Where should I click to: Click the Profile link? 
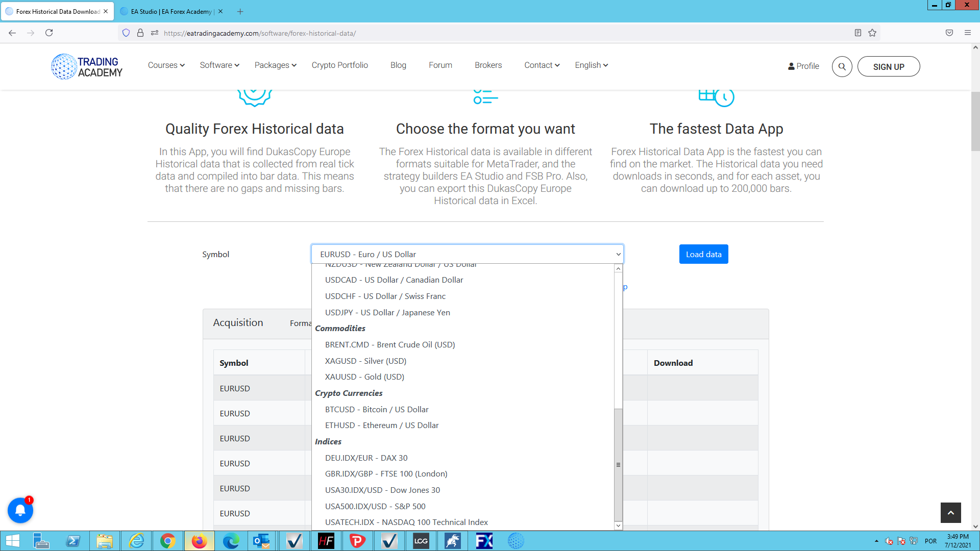pyautogui.click(x=803, y=66)
